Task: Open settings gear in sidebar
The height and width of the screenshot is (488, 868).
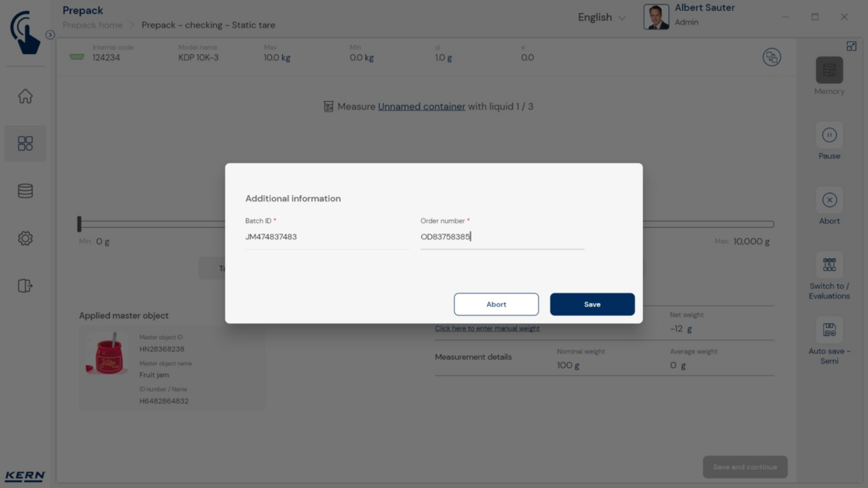Action: 25,239
